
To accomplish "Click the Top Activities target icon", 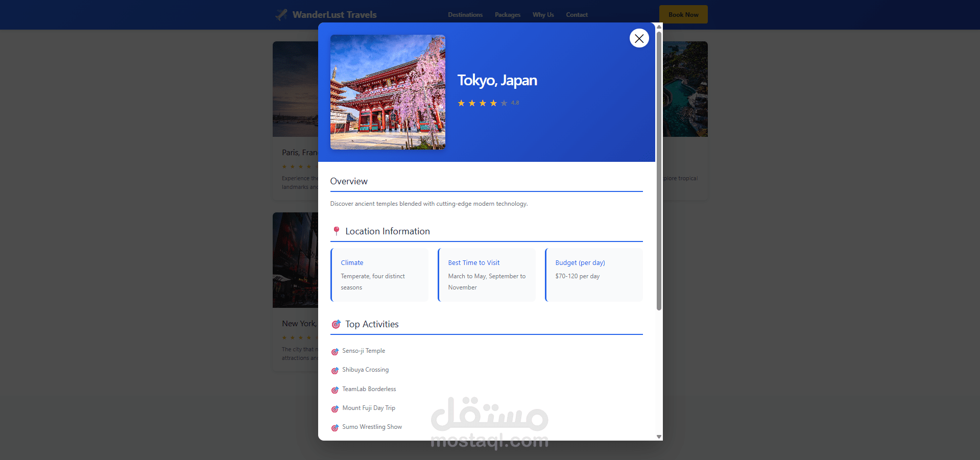I will (x=336, y=324).
